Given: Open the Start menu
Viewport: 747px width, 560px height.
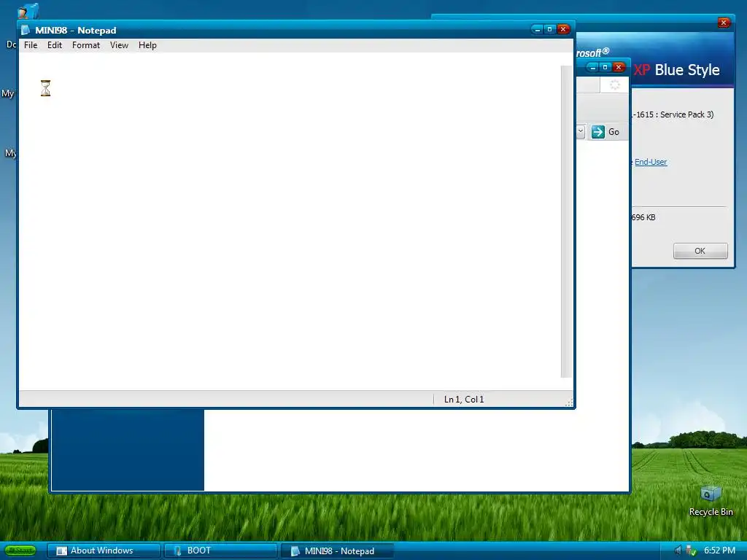Looking at the screenshot, I should tap(20, 551).
